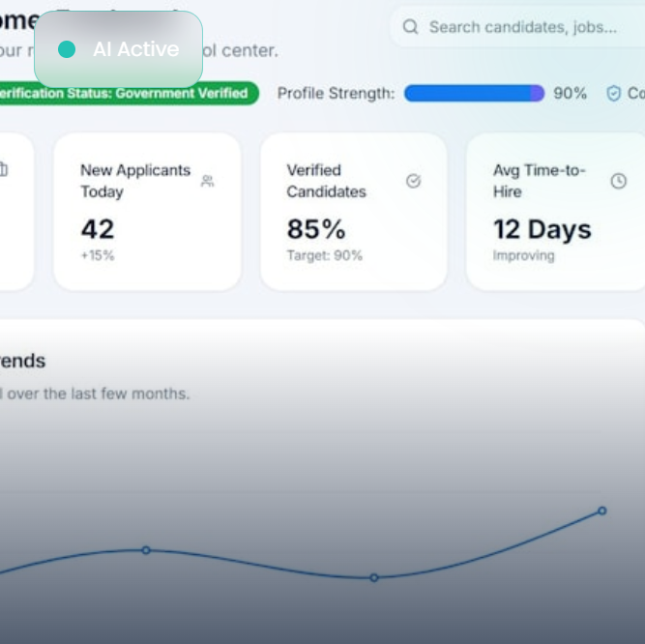
Task: Open the Verified Candidates card
Action: pyautogui.click(x=354, y=212)
